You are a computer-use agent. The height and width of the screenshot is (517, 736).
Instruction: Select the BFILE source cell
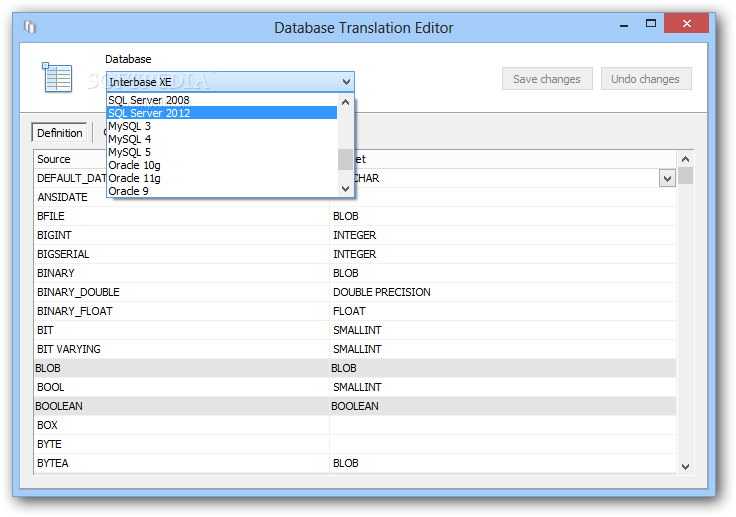point(181,216)
